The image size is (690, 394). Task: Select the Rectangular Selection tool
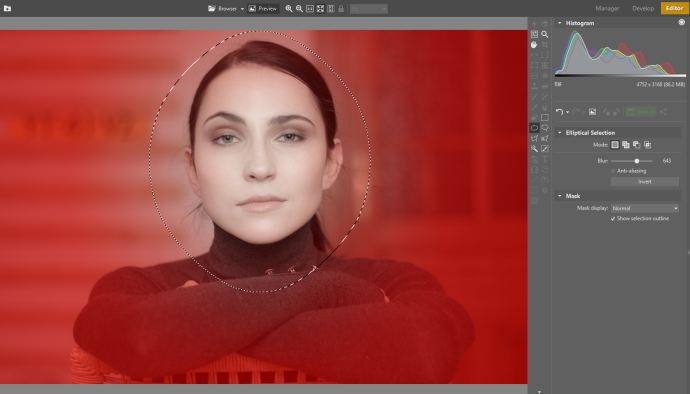(545, 118)
